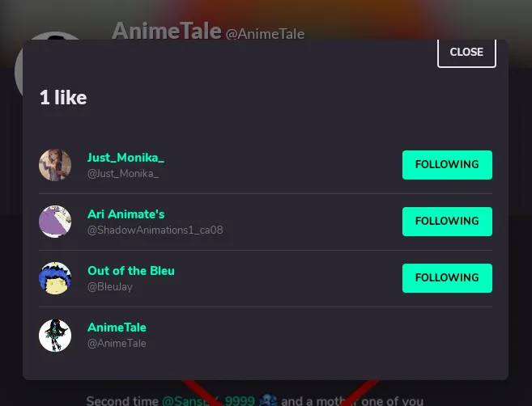Open AnimeTale page header title
Viewport: 532px width, 406px height.
[x=167, y=31]
